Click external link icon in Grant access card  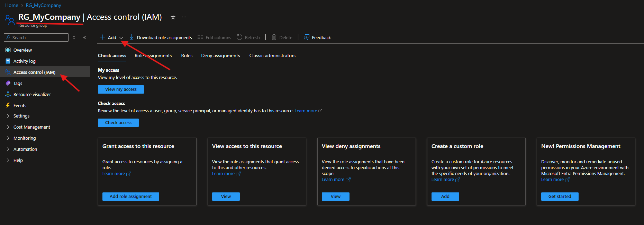coord(129,174)
